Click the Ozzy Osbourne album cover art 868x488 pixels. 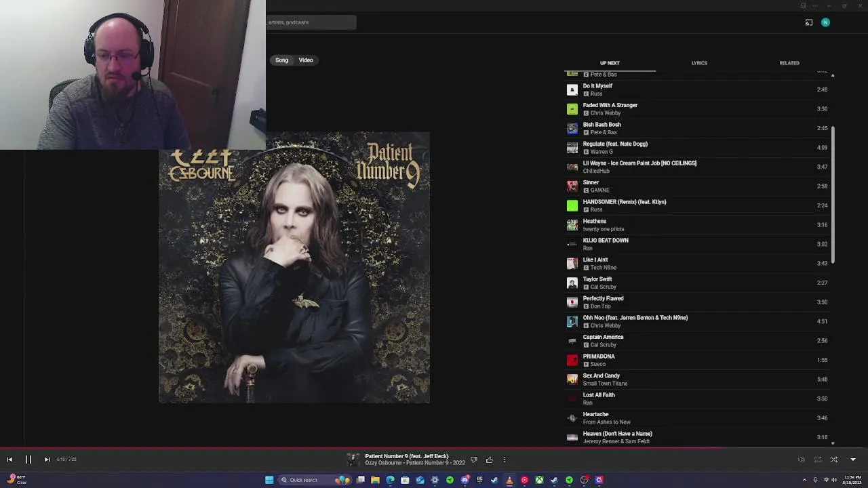[294, 268]
